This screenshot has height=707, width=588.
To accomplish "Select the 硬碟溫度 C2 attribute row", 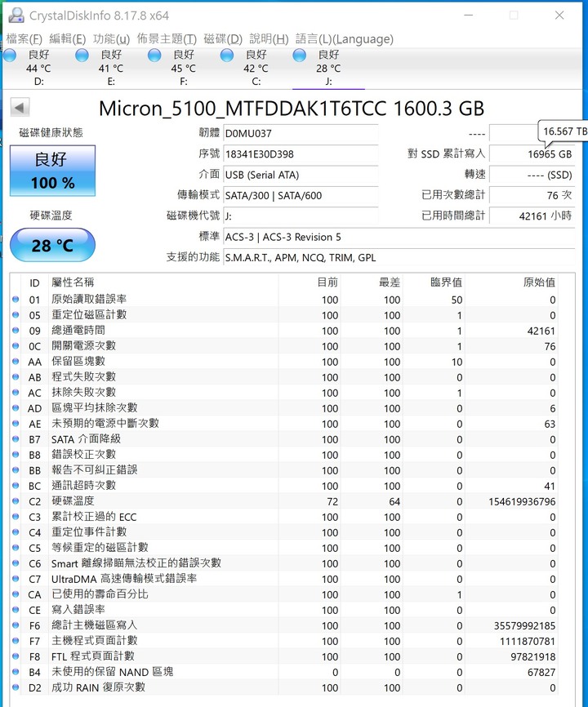I will tap(286, 501).
